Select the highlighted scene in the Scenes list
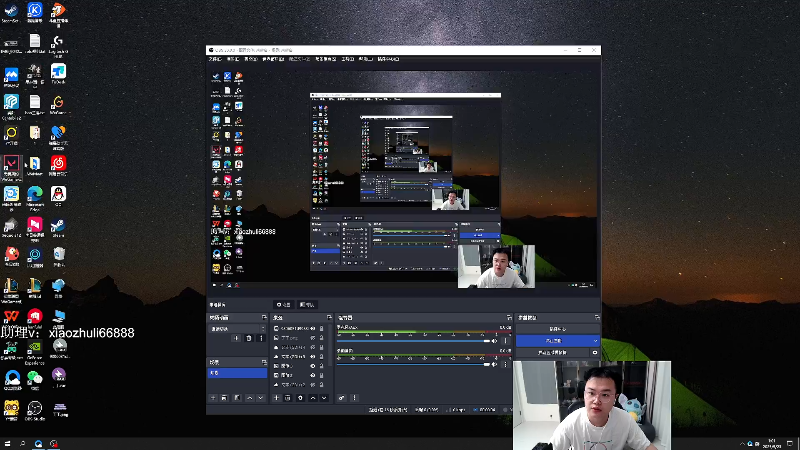 (237, 373)
